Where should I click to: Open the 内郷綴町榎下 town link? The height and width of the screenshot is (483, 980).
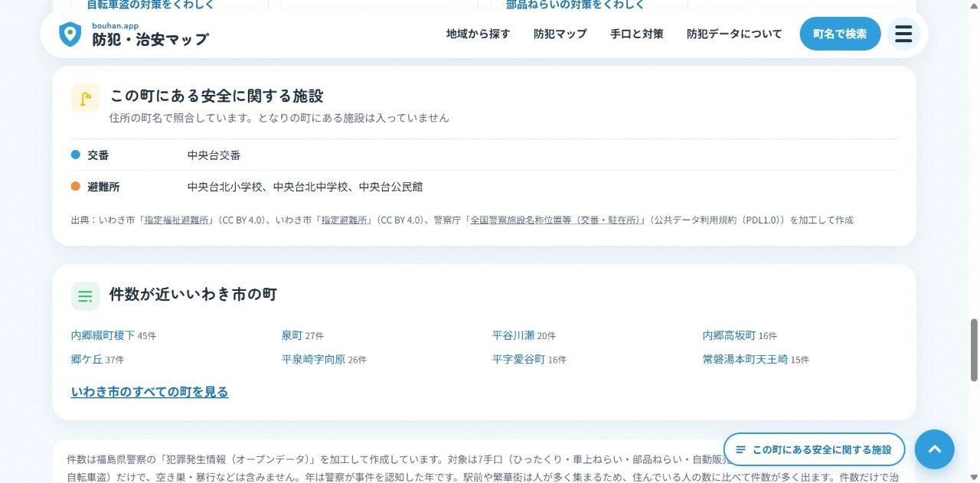pyautogui.click(x=103, y=335)
